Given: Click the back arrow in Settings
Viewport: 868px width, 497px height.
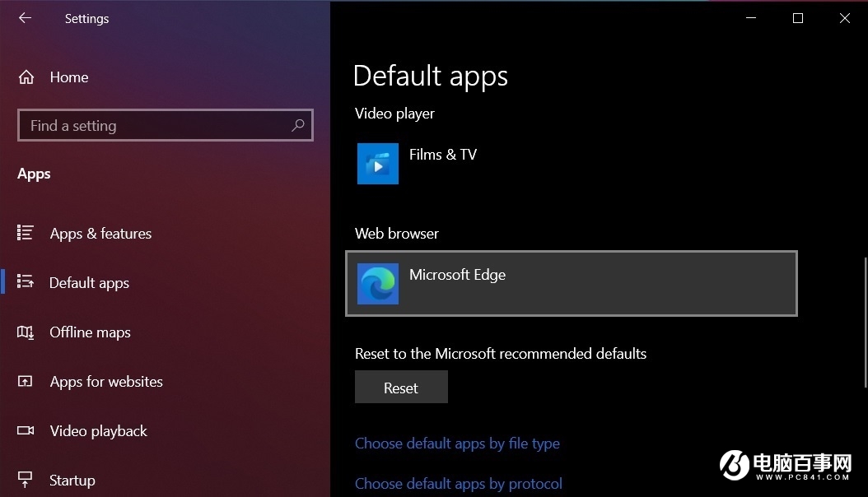Looking at the screenshot, I should click(25, 18).
